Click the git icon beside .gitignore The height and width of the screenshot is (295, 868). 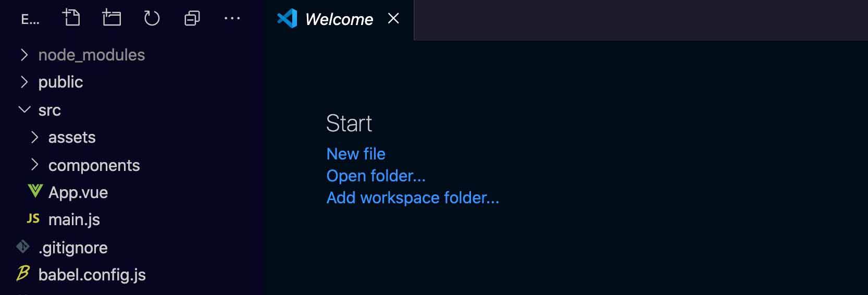23,247
